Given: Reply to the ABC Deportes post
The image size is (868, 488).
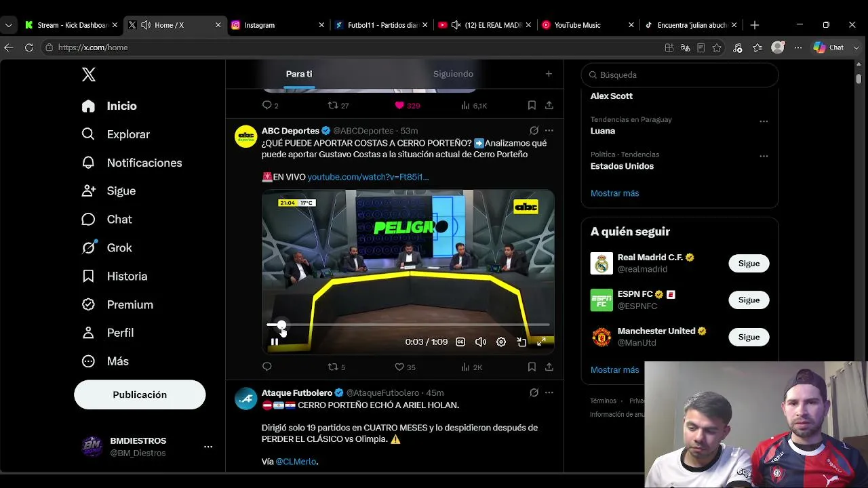Looking at the screenshot, I should coord(267,367).
